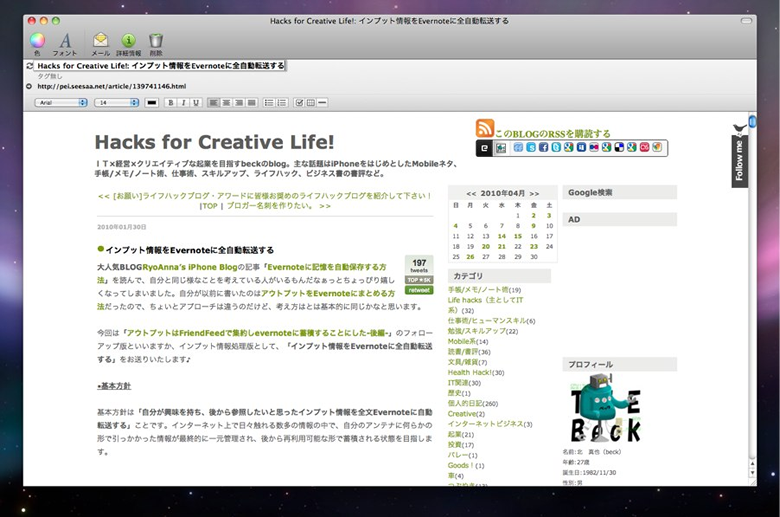Click the red icon in the share bar

pyautogui.click(x=645, y=147)
